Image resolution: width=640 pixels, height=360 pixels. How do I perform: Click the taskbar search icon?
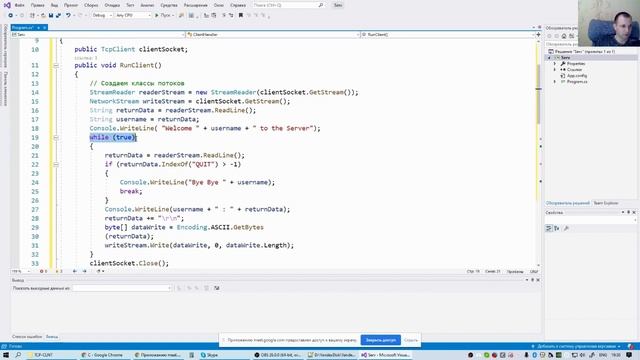tap(18, 356)
